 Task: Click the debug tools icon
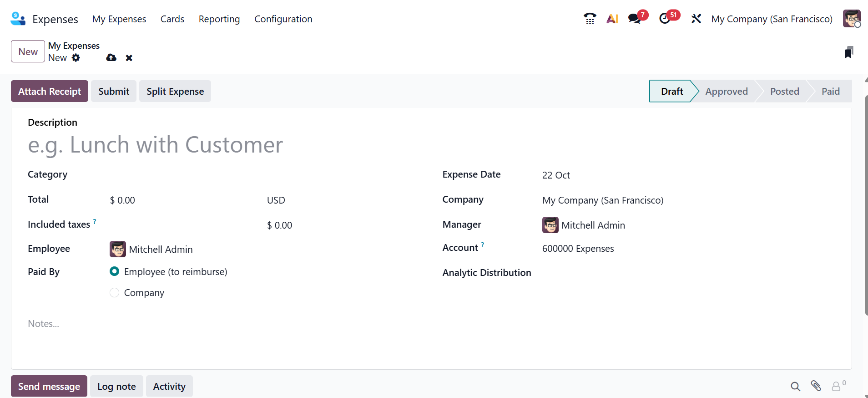click(696, 19)
